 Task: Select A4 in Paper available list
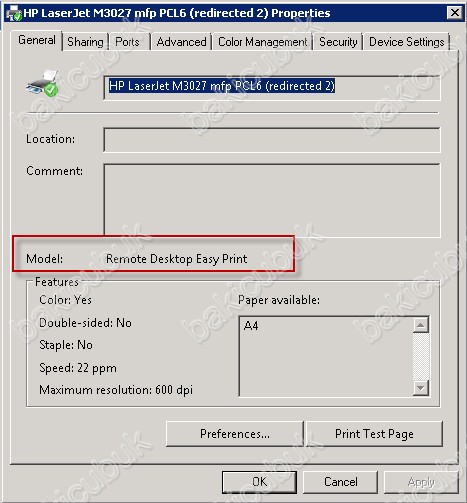tap(251, 325)
